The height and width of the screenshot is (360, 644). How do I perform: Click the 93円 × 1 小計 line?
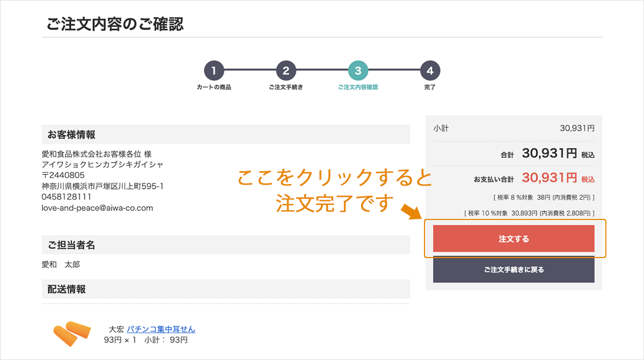click(146, 340)
